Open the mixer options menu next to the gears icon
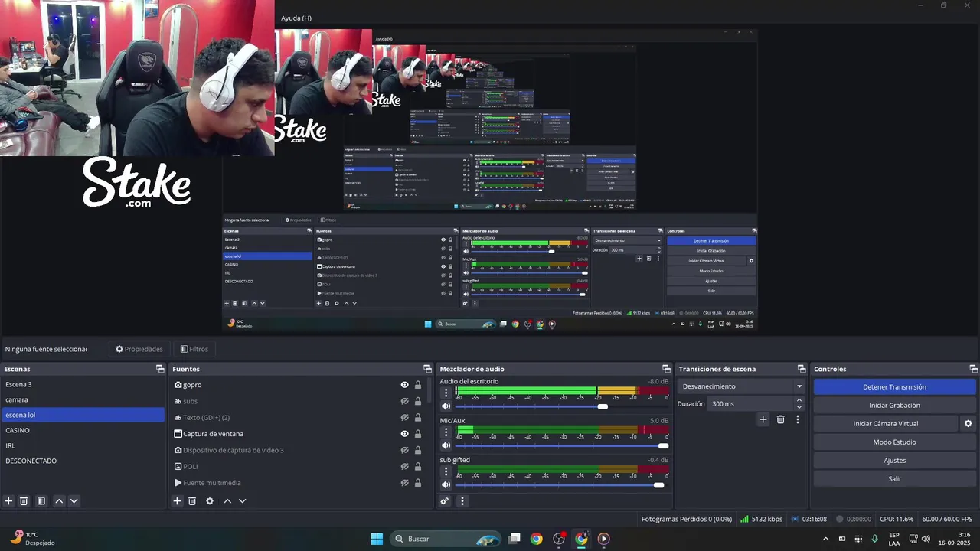 462,501
